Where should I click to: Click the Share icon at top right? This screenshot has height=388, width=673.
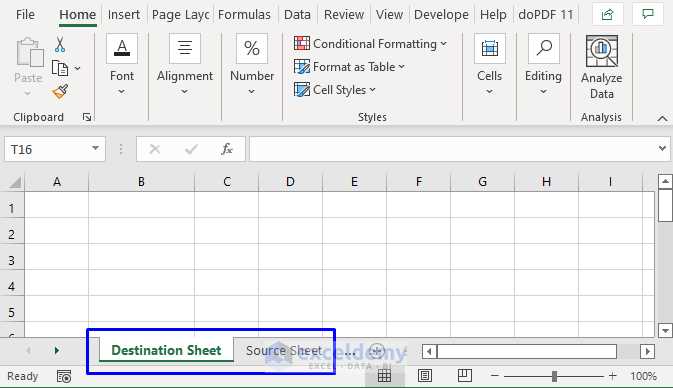(607, 15)
